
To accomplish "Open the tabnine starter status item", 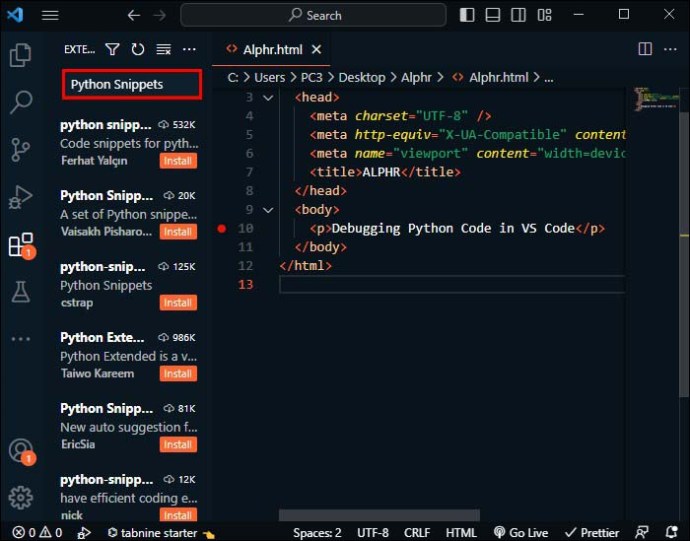I will pos(161,533).
